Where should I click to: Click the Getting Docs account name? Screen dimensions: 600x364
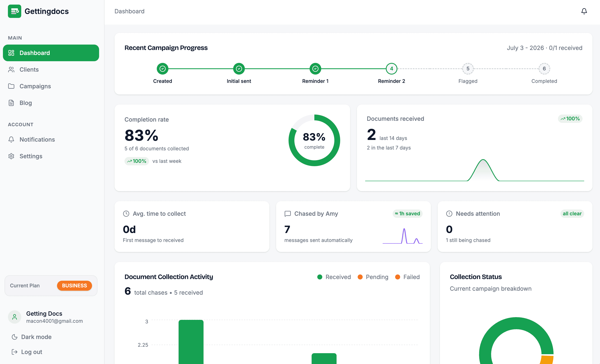[44, 314]
